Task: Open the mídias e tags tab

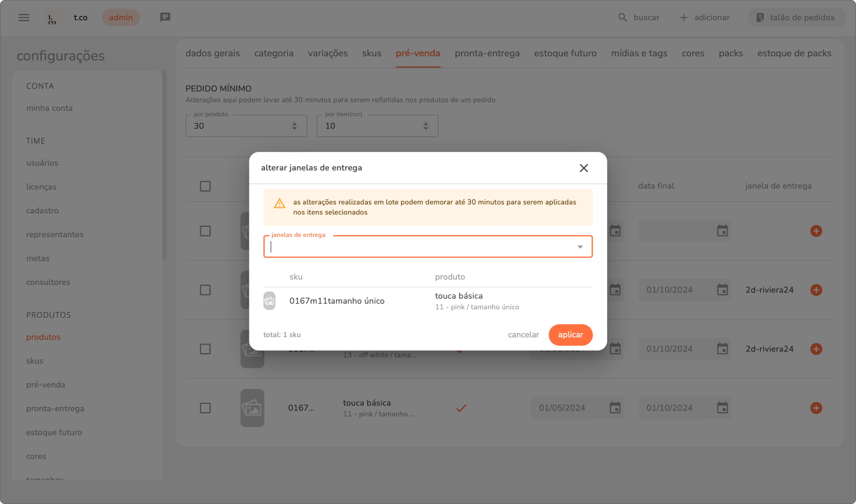Action: 639,53
